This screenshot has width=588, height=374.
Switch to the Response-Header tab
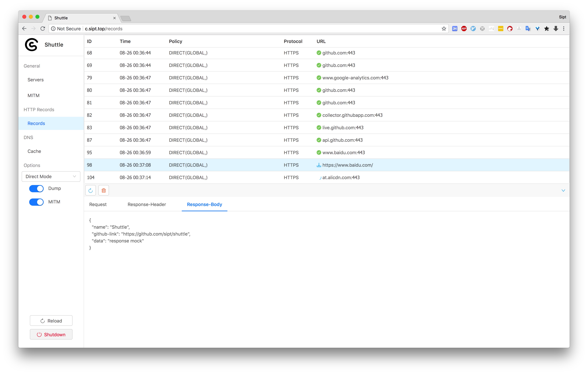(x=147, y=204)
